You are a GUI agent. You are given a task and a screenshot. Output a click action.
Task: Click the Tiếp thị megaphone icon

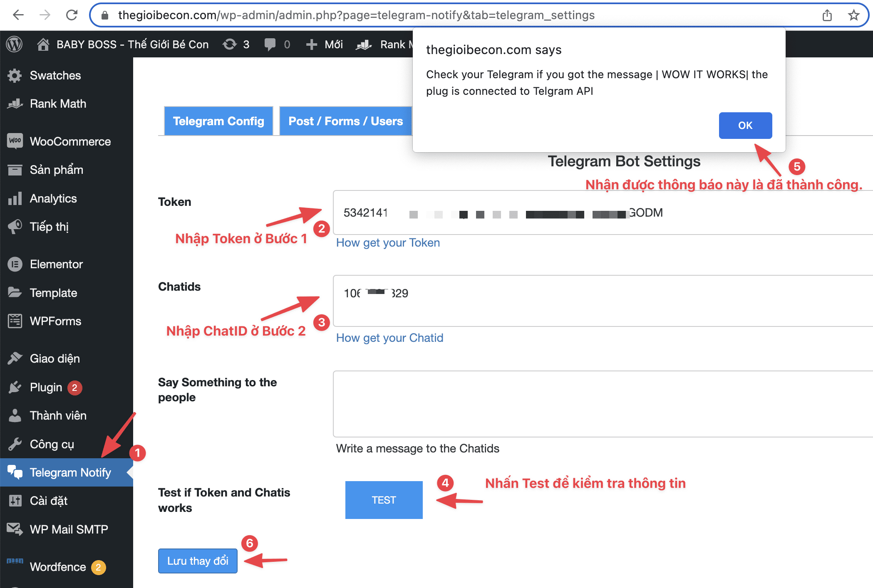click(15, 227)
